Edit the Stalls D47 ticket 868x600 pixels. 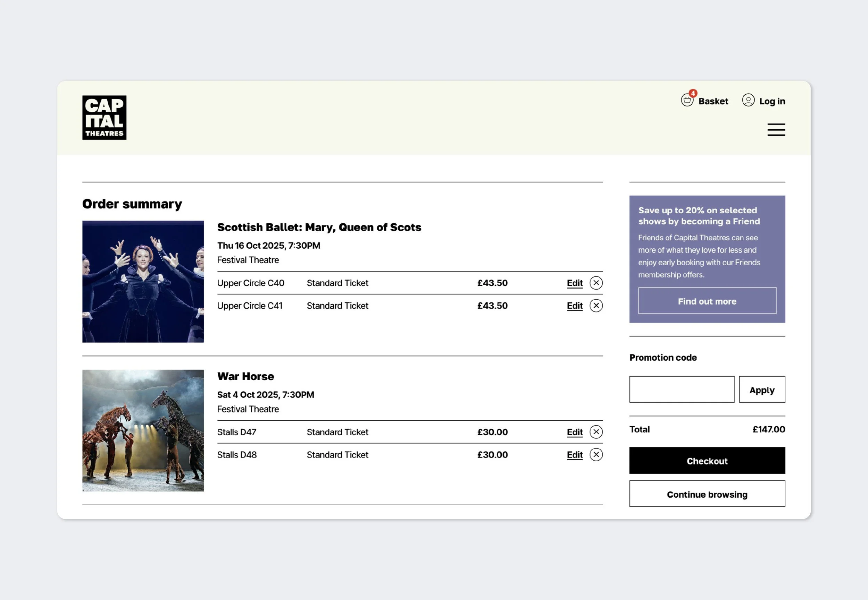click(x=575, y=432)
